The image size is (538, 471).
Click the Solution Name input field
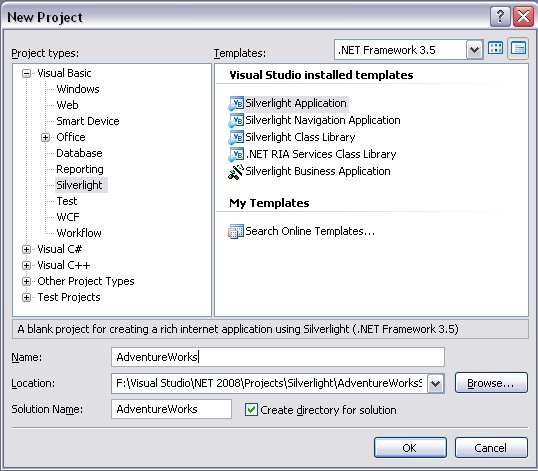[172, 409]
